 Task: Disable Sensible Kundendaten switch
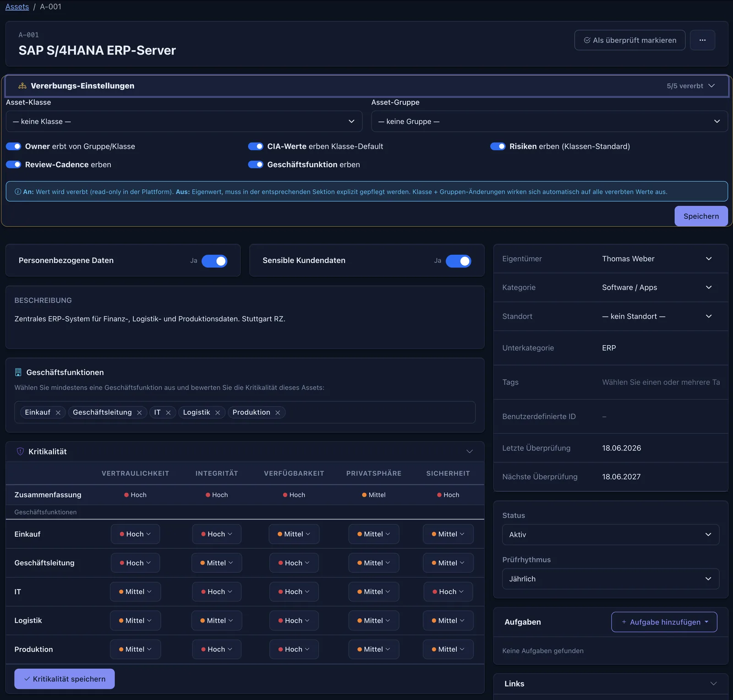pyautogui.click(x=459, y=261)
